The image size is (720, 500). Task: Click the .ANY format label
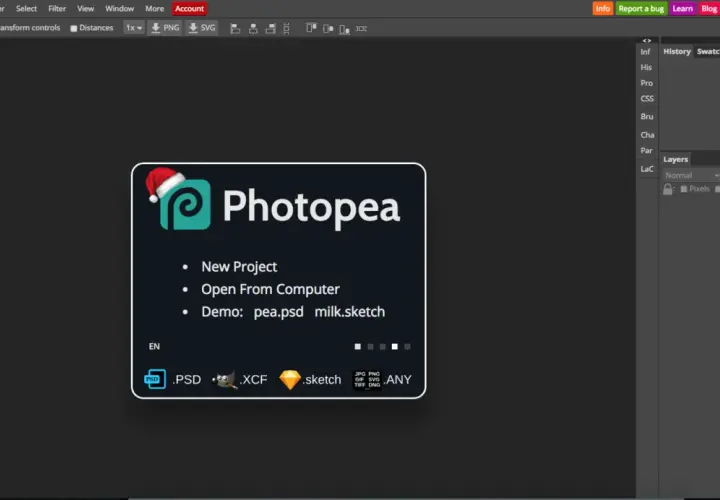pos(398,380)
